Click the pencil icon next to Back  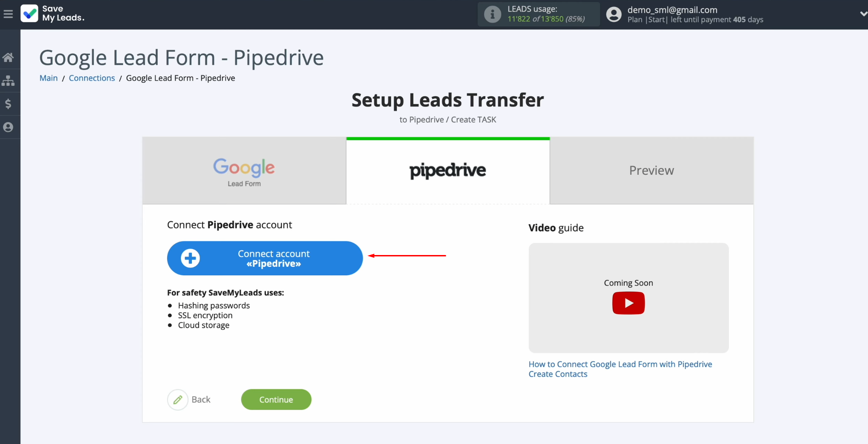(178, 400)
